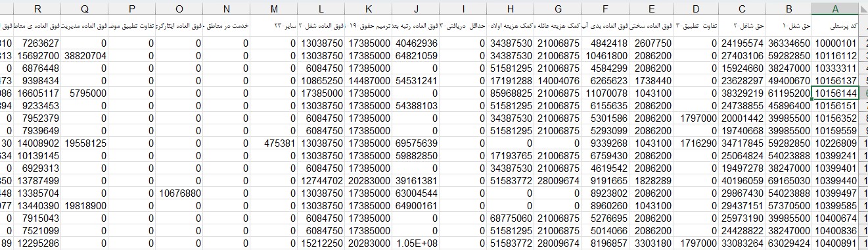Click cell containing 3303180
The height and width of the screenshot is (250, 868).
(651, 243)
